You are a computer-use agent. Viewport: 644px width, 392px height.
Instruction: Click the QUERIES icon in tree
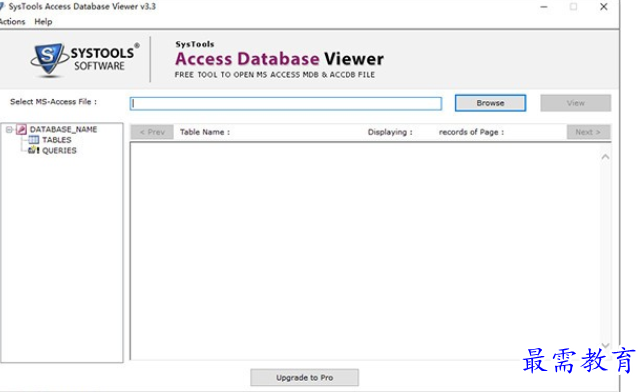coord(34,150)
